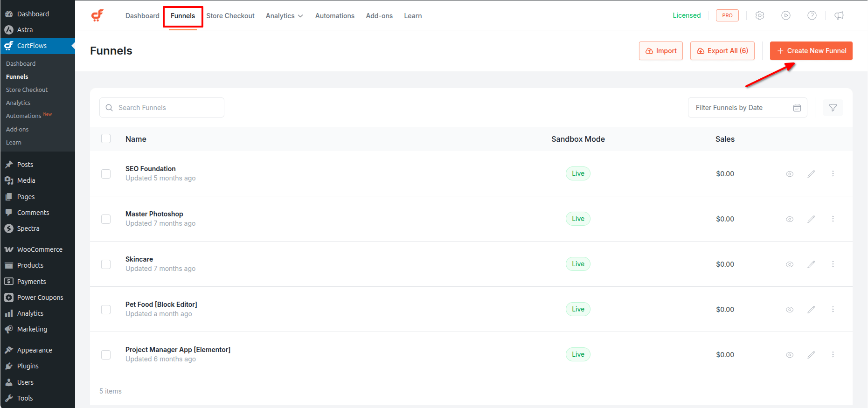Click the funnel filter icon
Screen dimensions: 868x408
point(833,108)
